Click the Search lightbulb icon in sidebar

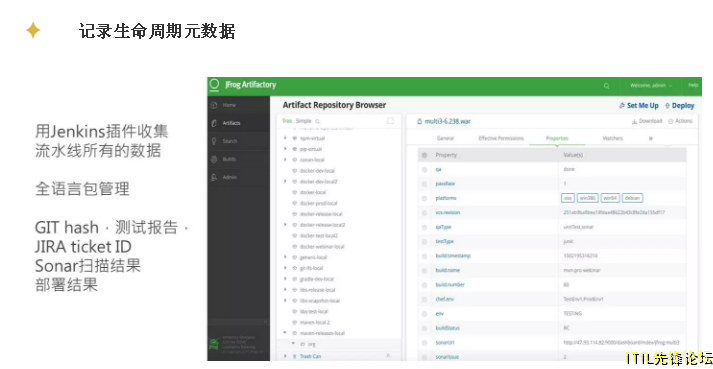pyautogui.click(x=214, y=141)
